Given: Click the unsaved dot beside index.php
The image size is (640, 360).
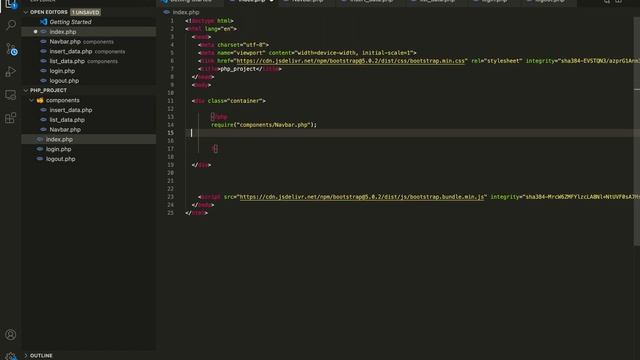Looking at the screenshot, I should [36, 32].
